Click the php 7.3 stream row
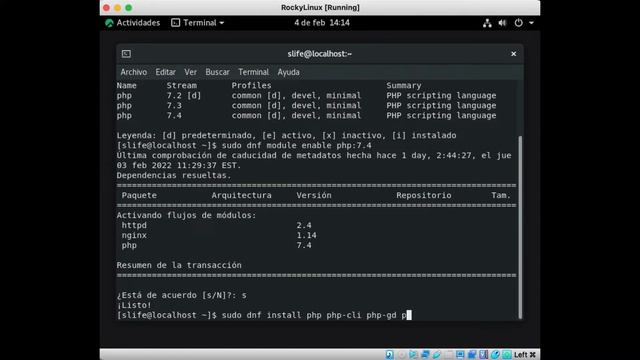Image resolution: width=640 pixels, height=360 pixels. [x=307, y=106]
